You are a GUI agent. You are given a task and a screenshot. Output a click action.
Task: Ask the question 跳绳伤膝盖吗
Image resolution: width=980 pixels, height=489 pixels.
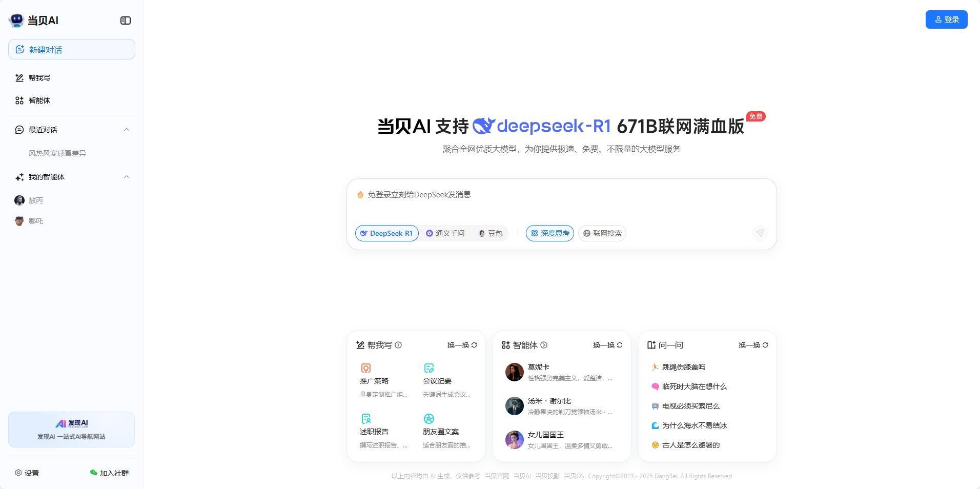(679, 367)
